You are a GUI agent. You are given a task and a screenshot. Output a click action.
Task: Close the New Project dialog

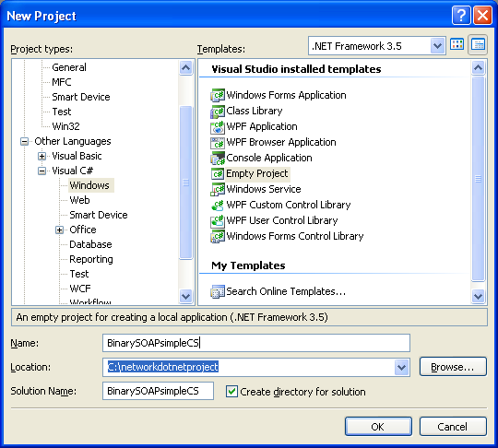pos(482,15)
